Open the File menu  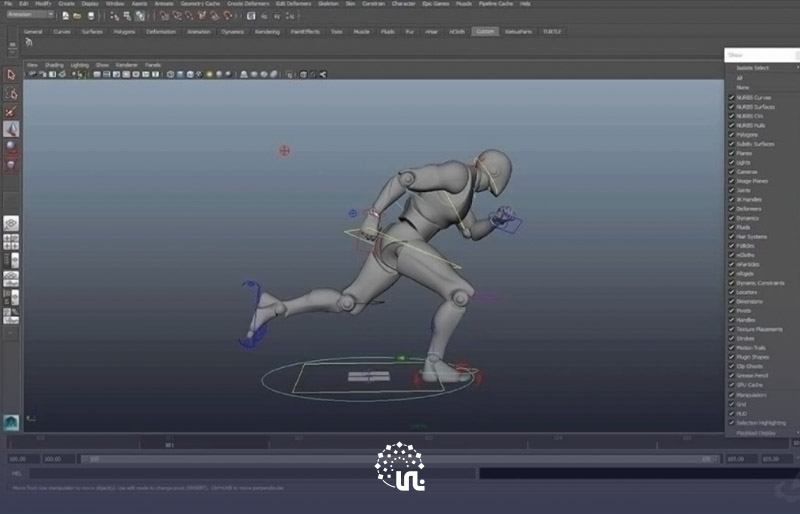(8, 4)
